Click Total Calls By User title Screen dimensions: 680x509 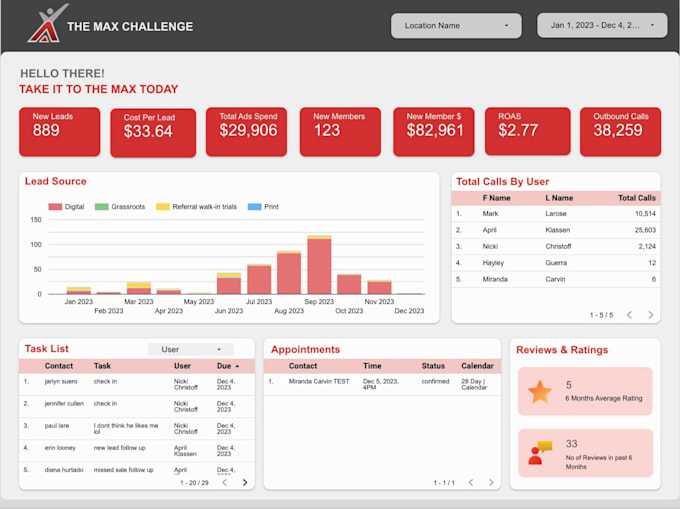click(x=502, y=182)
